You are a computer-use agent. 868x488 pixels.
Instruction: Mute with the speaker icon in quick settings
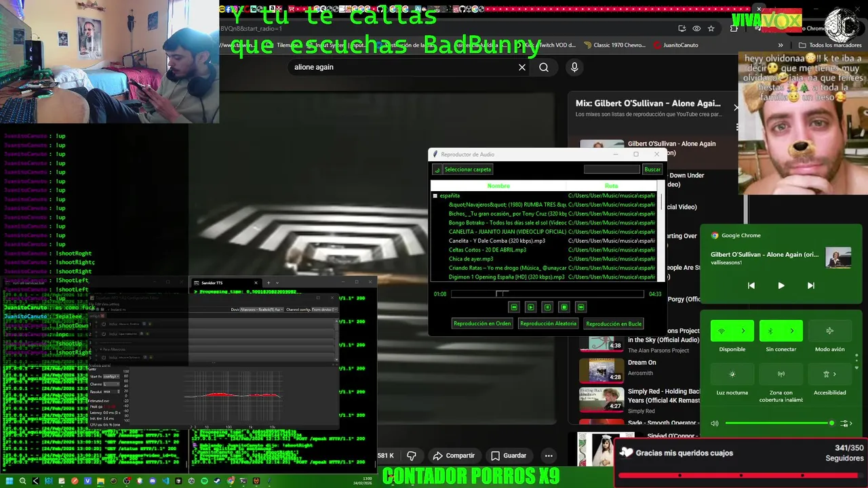[x=715, y=423]
